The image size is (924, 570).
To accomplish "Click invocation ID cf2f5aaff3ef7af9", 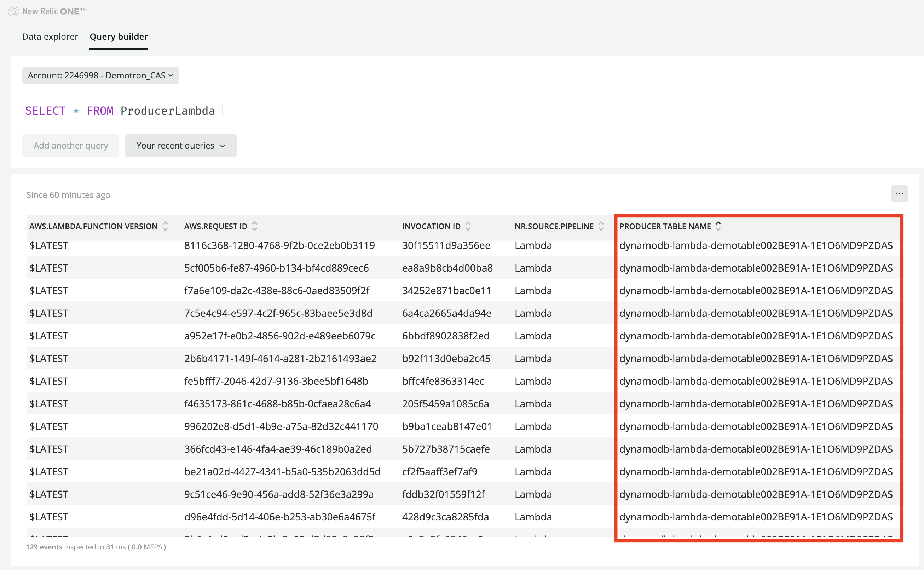I will (x=440, y=472).
